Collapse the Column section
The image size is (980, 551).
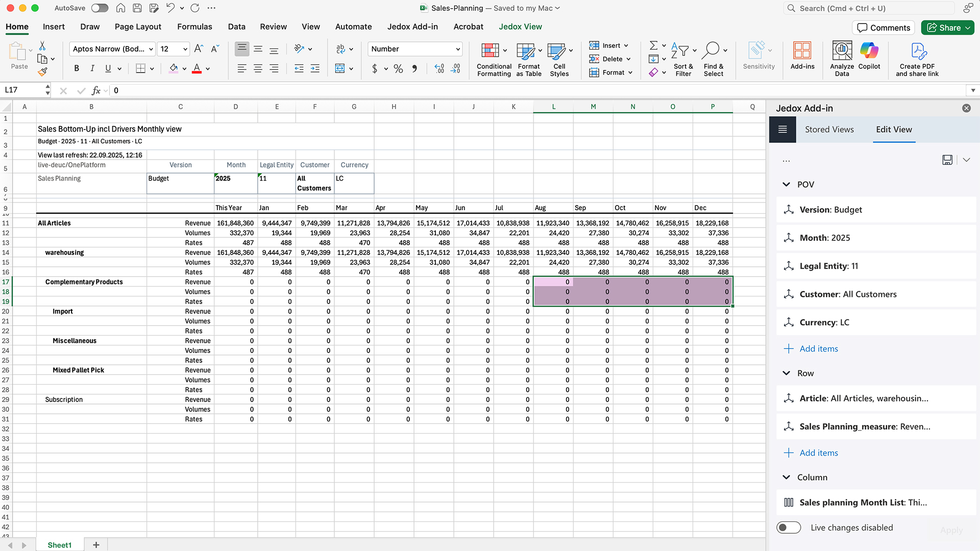point(786,478)
